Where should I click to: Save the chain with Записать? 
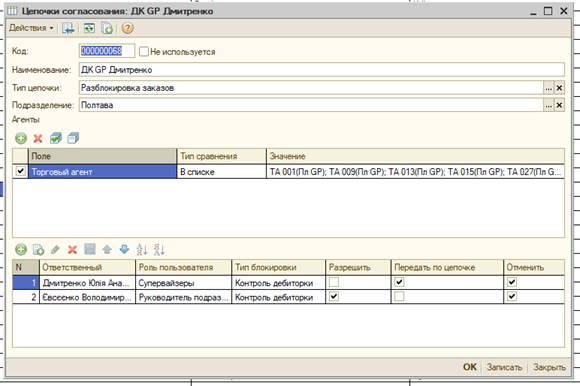pyautogui.click(x=504, y=367)
